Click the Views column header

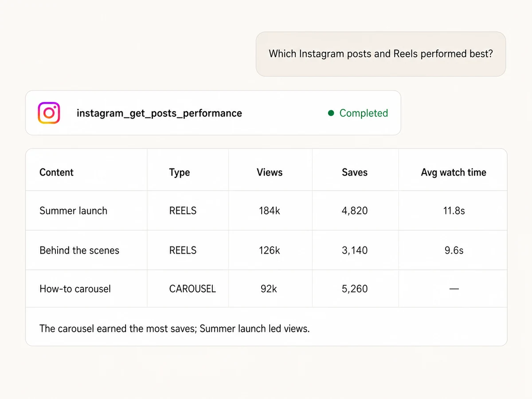(x=270, y=172)
